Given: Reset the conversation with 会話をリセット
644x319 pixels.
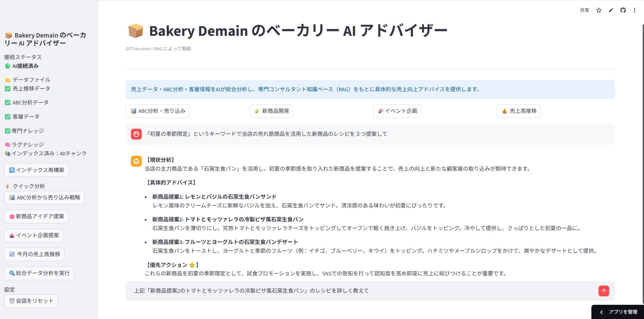Looking at the screenshot, I should pos(31,301).
